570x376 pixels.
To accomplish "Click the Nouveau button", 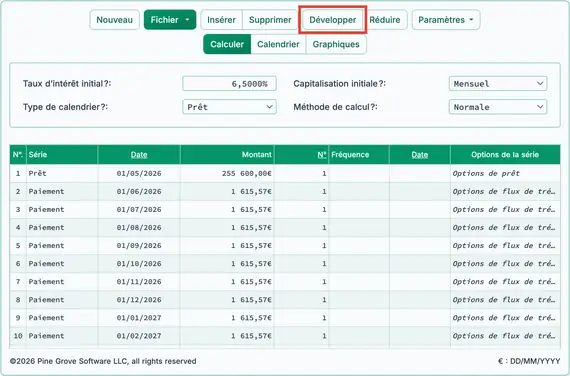I will [114, 20].
